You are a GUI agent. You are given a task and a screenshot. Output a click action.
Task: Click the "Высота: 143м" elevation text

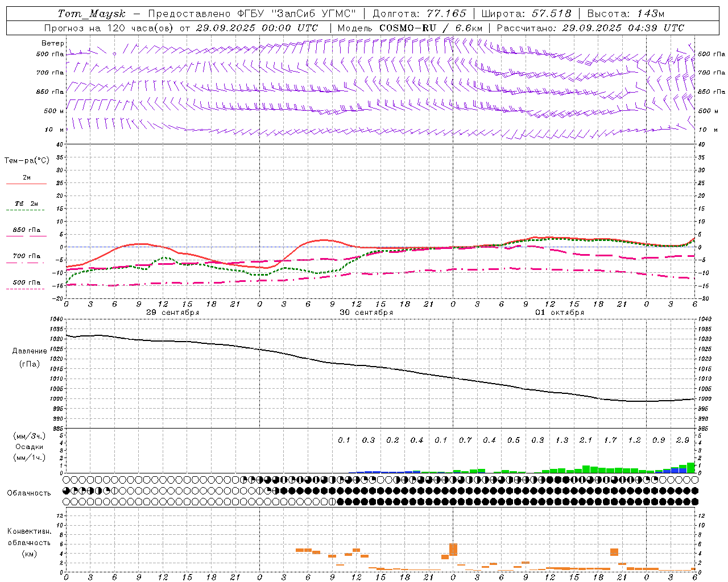point(626,14)
